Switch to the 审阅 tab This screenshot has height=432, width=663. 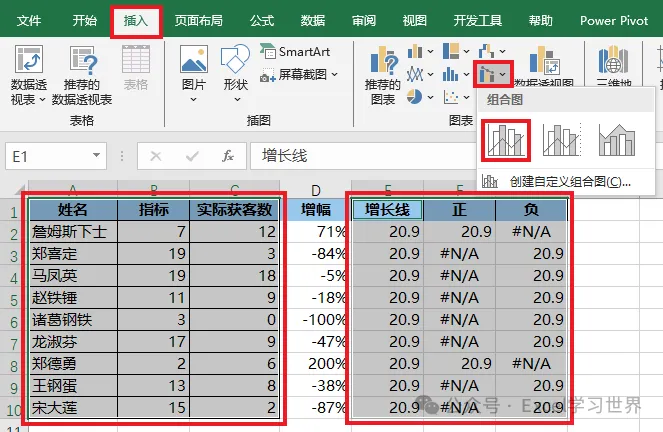click(x=364, y=20)
